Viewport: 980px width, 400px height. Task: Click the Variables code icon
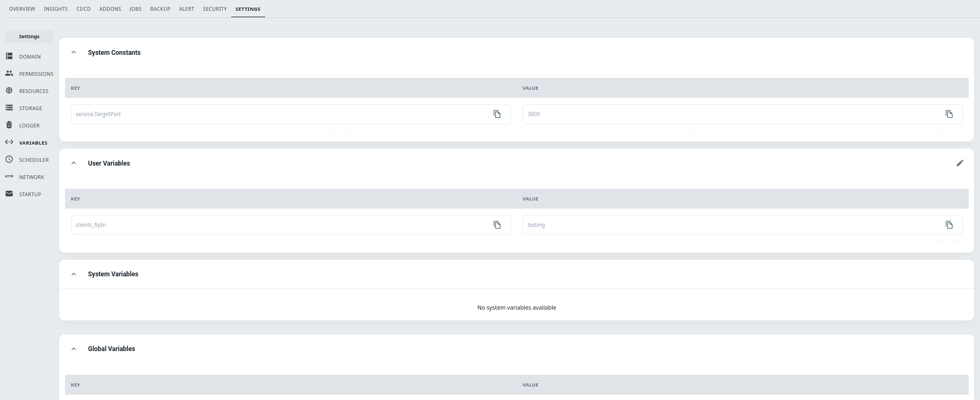[x=9, y=142]
